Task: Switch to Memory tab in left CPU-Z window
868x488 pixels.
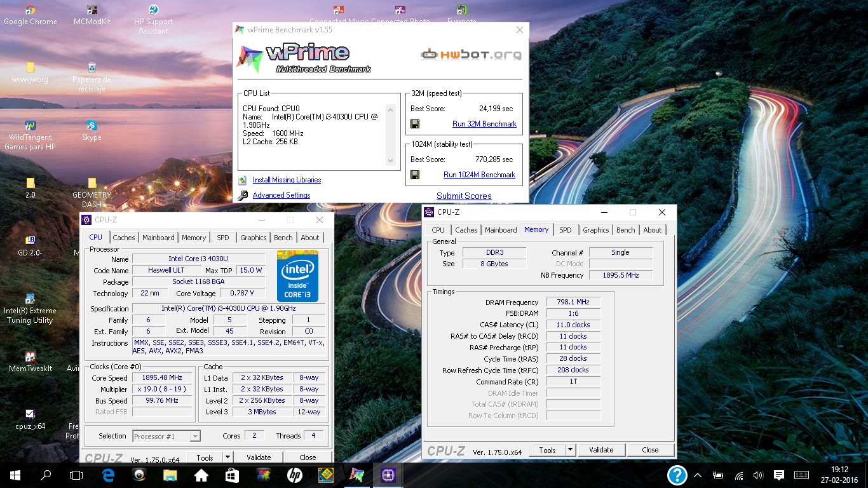Action: [194, 238]
